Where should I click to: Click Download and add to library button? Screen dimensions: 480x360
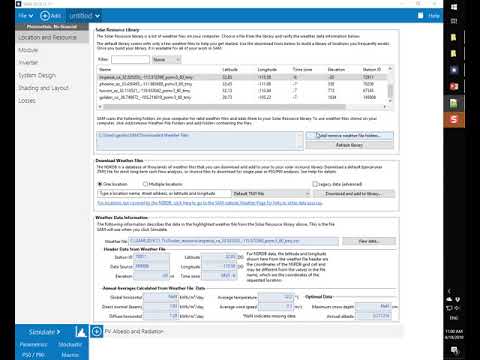click(x=354, y=194)
